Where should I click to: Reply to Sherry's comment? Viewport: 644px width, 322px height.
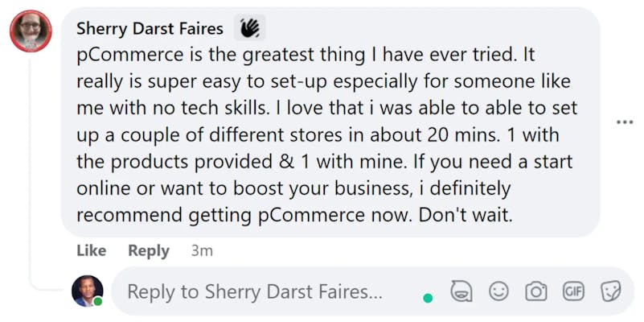(x=149, y=250)
